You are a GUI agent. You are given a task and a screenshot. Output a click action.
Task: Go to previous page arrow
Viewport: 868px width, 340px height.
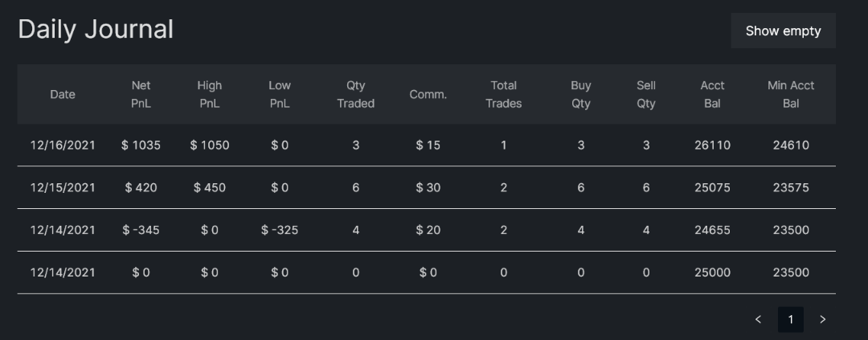click(758, 320)
